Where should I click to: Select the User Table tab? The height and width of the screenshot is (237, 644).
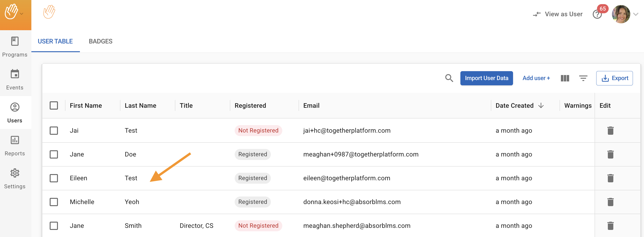55,41
